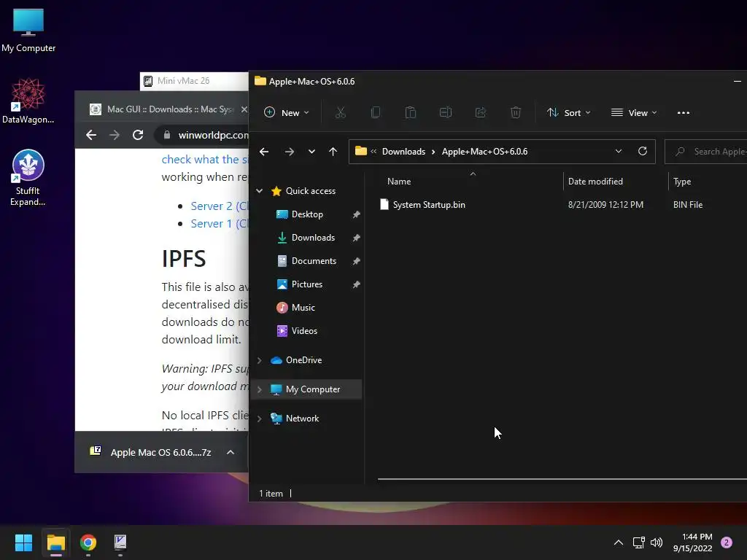Expand the My Computer tree node
The width and height of the screenshot is (747, 560).
259,389
